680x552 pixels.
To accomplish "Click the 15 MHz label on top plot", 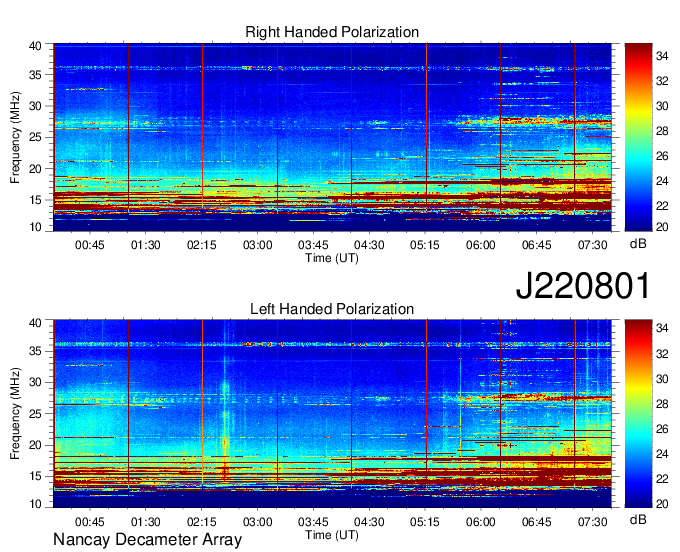I will (x=35, y=200).
